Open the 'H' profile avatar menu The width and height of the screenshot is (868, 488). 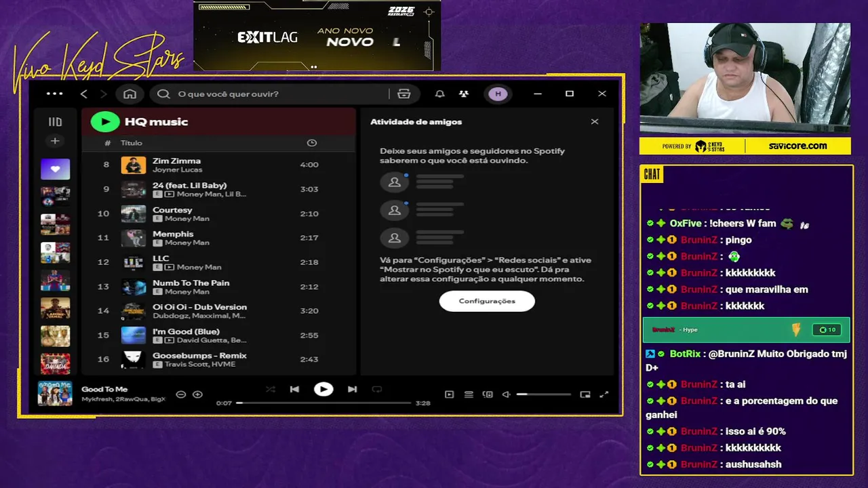pyautogui.click(x=498, y=94)
